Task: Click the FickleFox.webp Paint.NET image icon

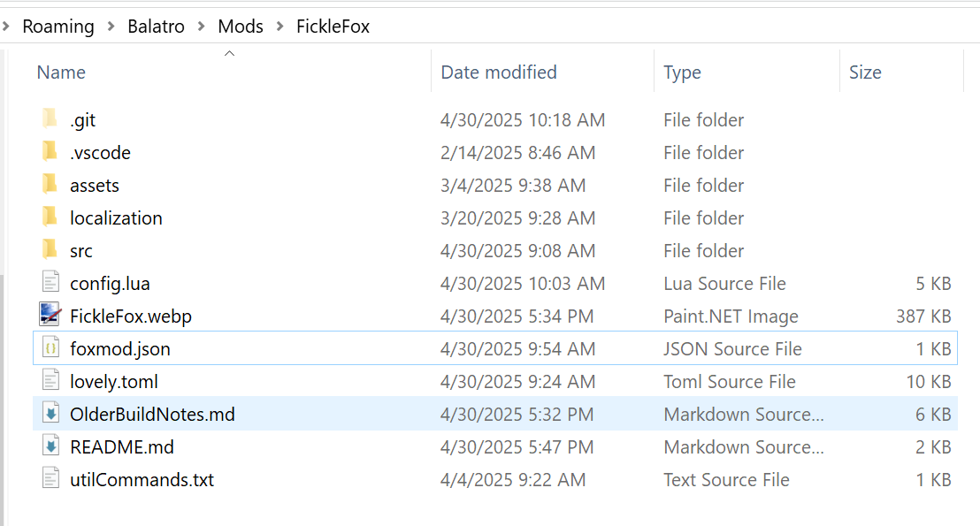Action: point(50,316)
